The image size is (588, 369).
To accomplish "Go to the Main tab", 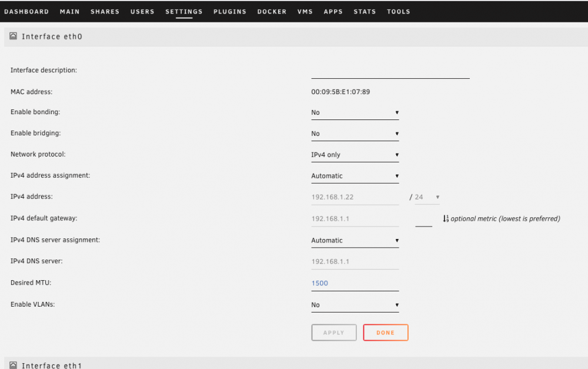I will [70, 12].
